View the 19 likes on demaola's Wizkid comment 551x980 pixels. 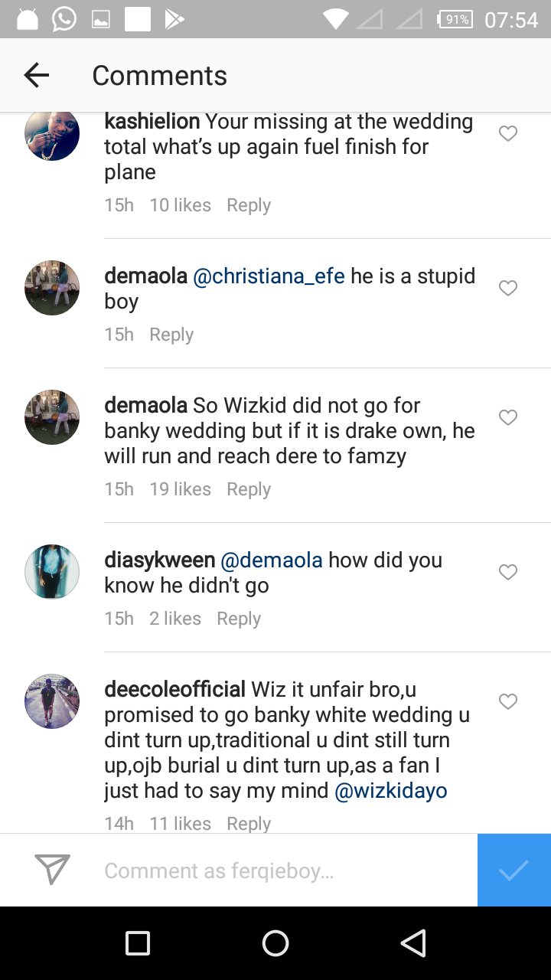click(x=180, y=488)
